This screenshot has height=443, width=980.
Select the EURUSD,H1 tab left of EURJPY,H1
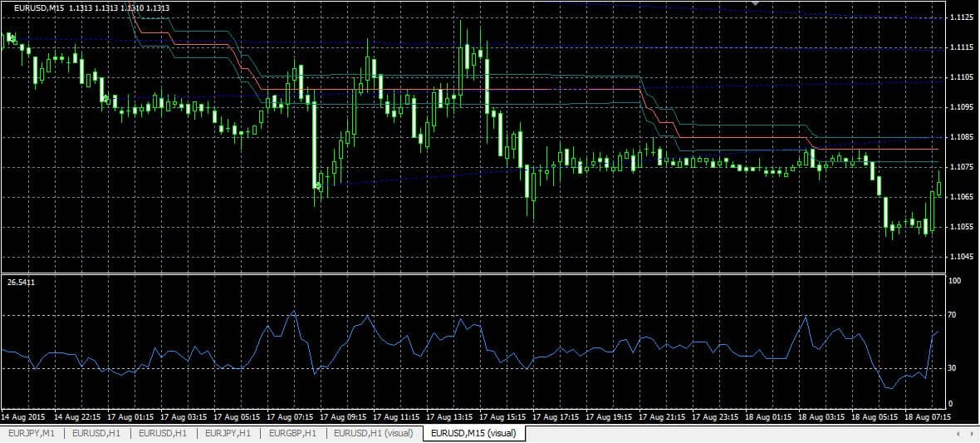162,433
